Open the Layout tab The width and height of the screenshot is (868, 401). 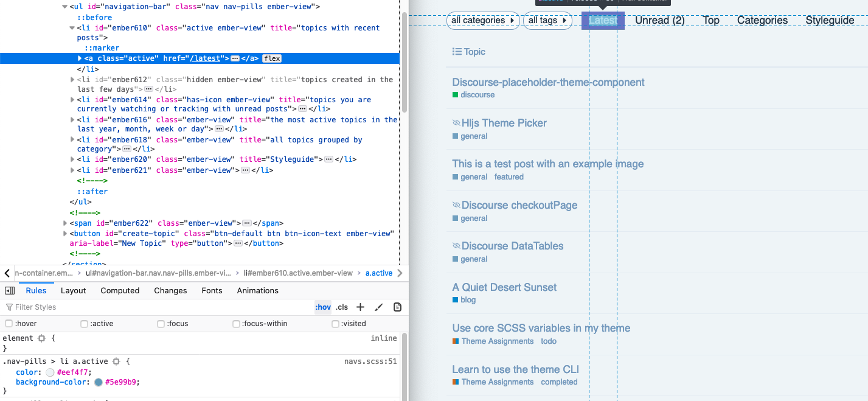(x=74, y=291)
